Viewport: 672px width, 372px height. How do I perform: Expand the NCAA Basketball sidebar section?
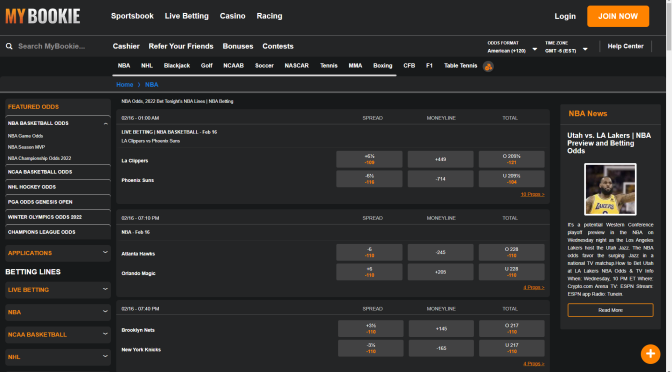58,334
